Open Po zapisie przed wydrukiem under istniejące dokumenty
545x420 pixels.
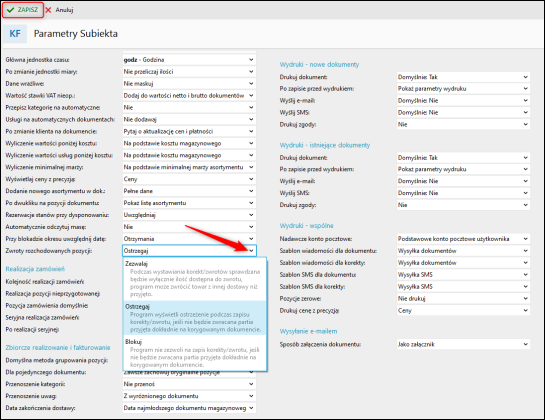(x=463, y=169)
